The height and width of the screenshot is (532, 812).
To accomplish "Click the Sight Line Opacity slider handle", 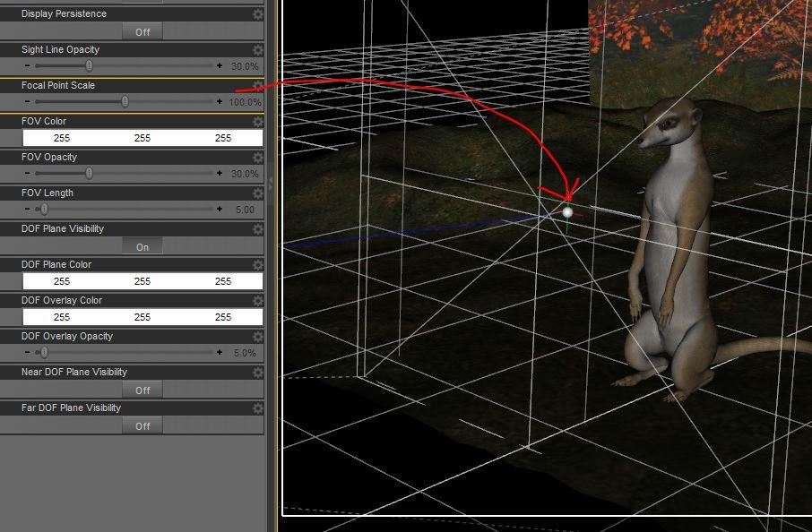I will tap(89, 65).
